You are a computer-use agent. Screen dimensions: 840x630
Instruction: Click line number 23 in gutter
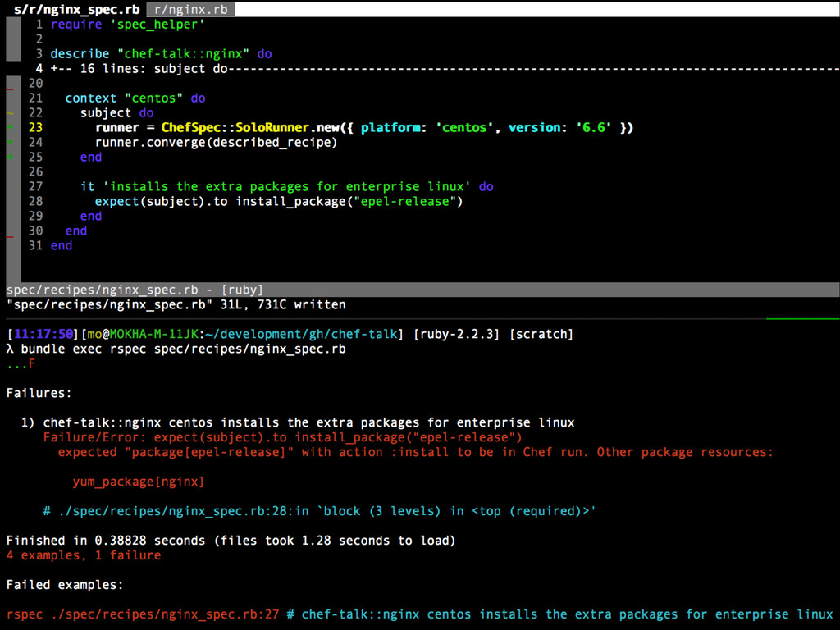35,127
